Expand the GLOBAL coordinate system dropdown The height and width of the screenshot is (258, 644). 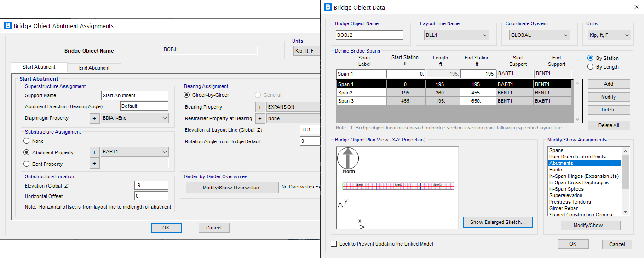point(540,35)
